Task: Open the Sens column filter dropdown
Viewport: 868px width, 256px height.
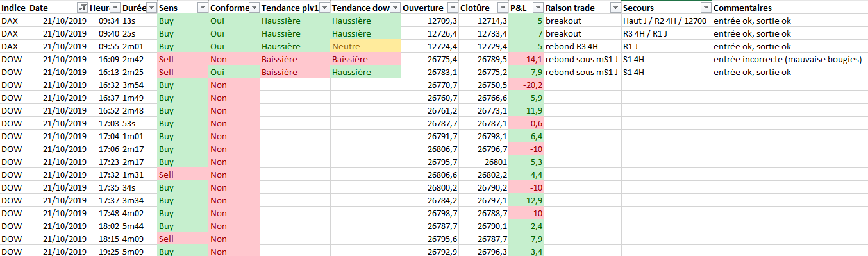Action: tap(203, 8)
